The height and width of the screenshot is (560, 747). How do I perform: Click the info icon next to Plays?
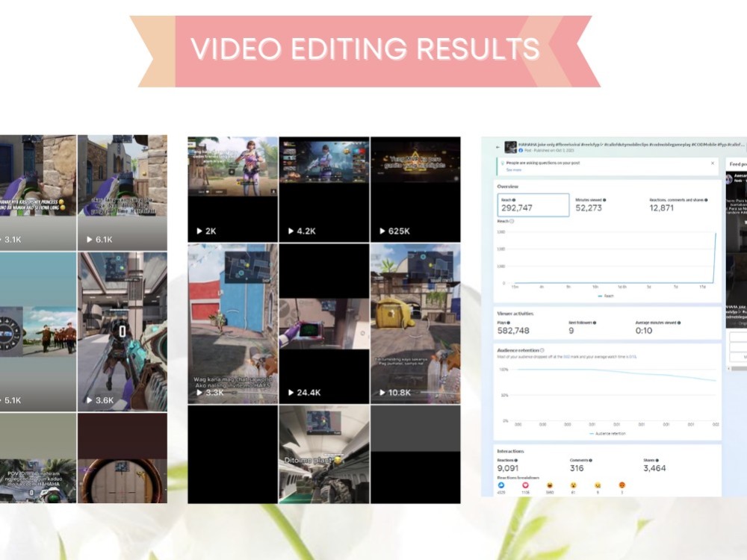tap(508, 323)
